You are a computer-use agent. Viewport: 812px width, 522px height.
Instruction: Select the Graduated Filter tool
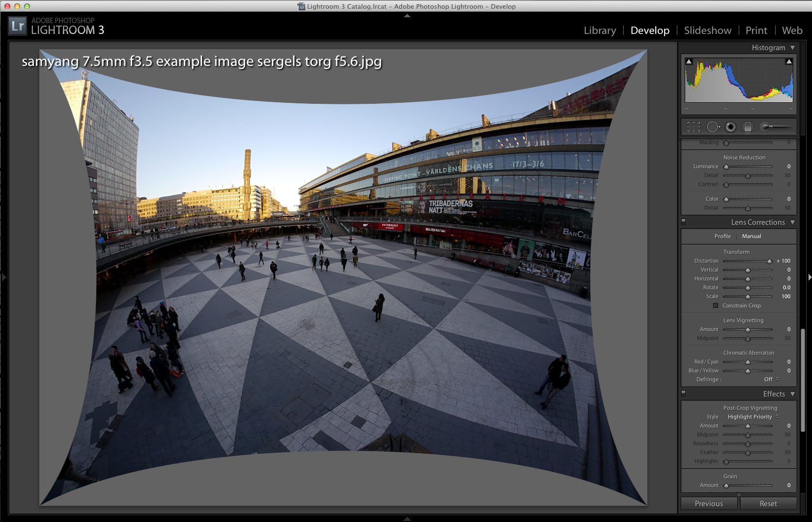(748, 127)
